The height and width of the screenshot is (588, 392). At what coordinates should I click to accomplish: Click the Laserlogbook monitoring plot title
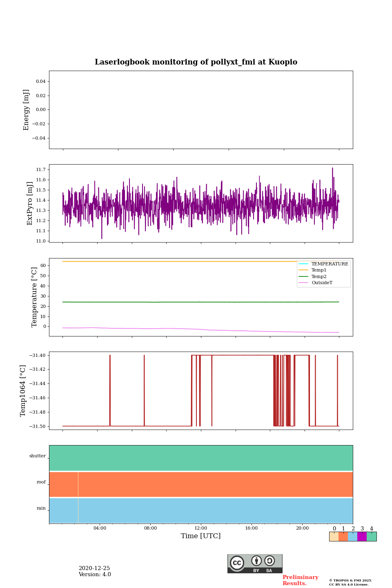(x=196, y=62)
